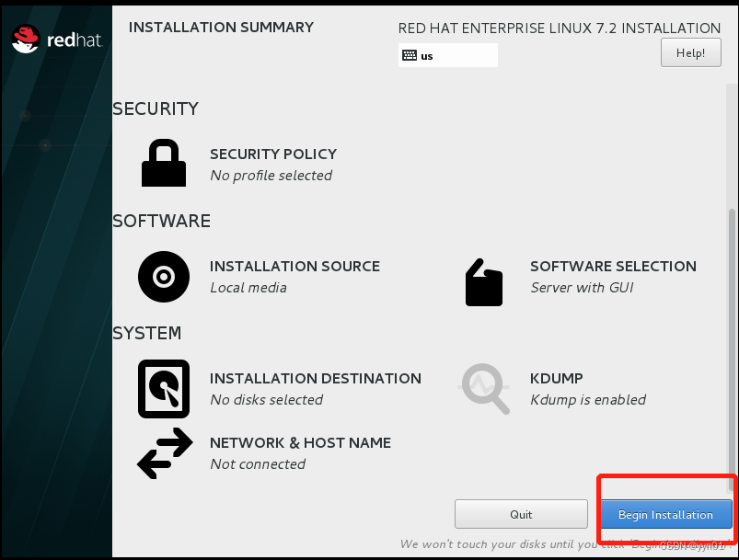The width and height of the screenshot is (739, 560).
Task: Click the keyboard layout icon
Action: [x=410, y=55]
